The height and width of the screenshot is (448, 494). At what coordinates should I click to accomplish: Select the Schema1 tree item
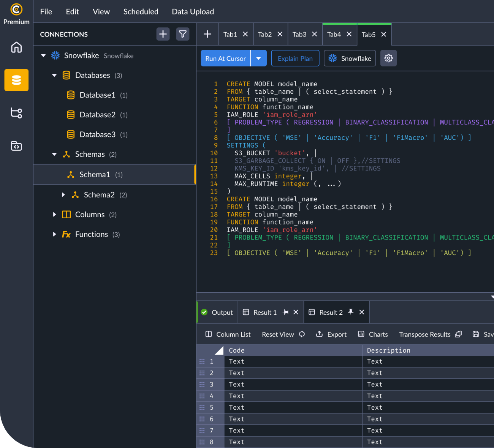[114, 174]
